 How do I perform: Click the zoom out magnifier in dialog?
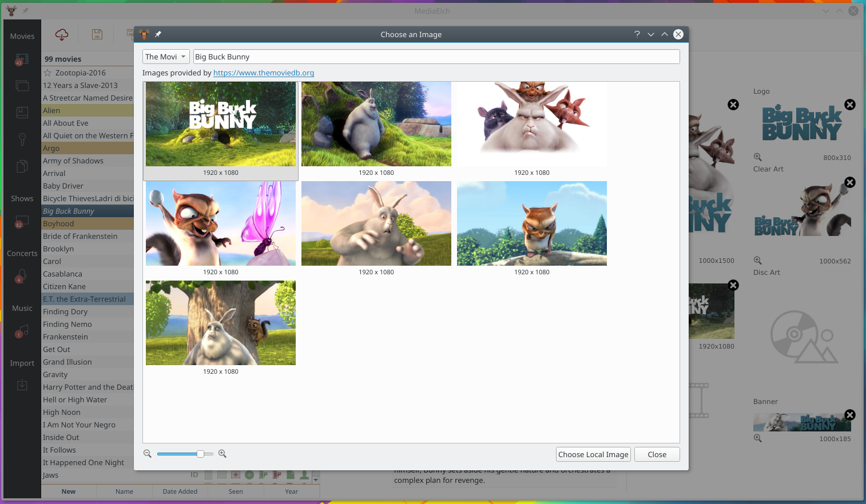coord(148,454)
